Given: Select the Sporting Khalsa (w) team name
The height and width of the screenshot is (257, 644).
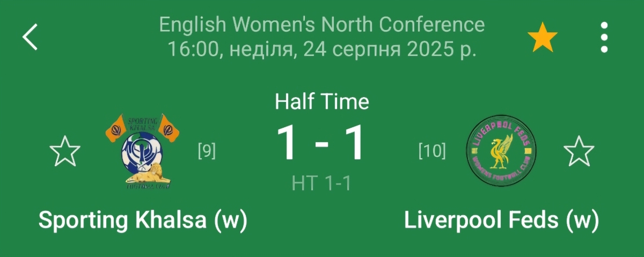Looking at the screenshot, I should (x=143, y=220).
